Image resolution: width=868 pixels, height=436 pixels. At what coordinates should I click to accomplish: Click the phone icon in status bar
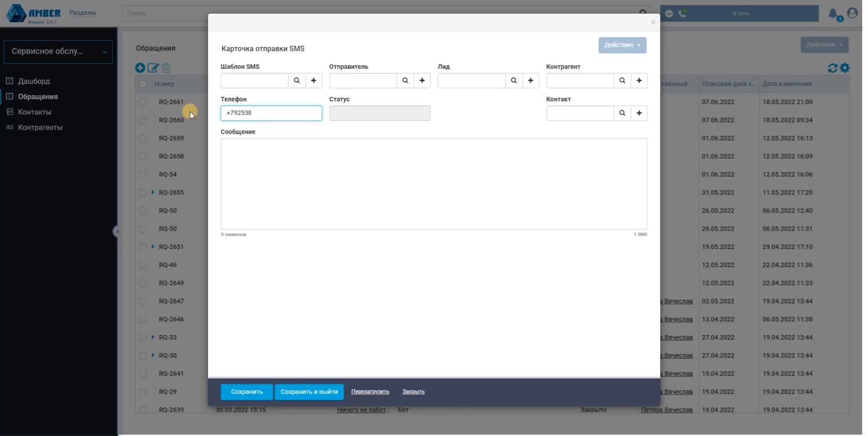coord(683,14)
